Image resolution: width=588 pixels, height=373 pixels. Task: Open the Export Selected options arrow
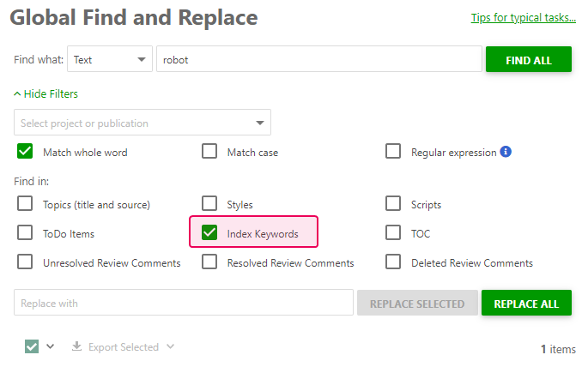click(170, 346)
